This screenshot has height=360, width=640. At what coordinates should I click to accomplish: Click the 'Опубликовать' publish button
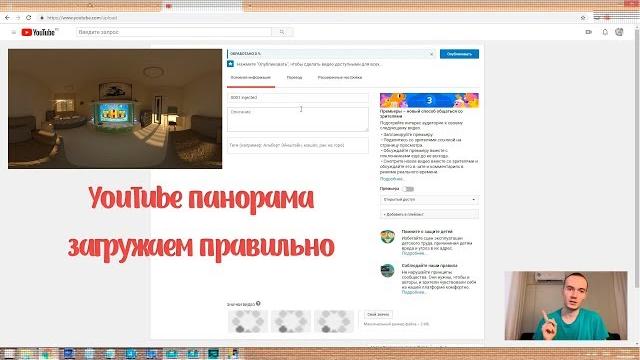click(x=459, y=54)
